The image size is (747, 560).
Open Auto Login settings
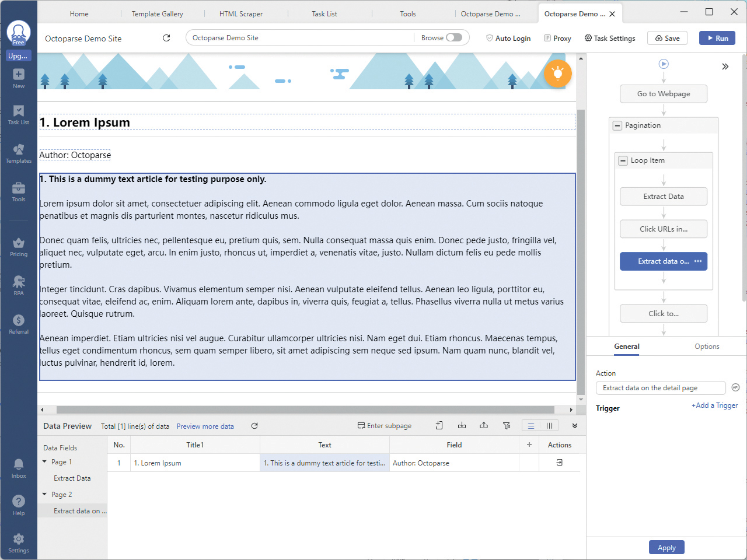pyautogui.click(x=508, y=38)
